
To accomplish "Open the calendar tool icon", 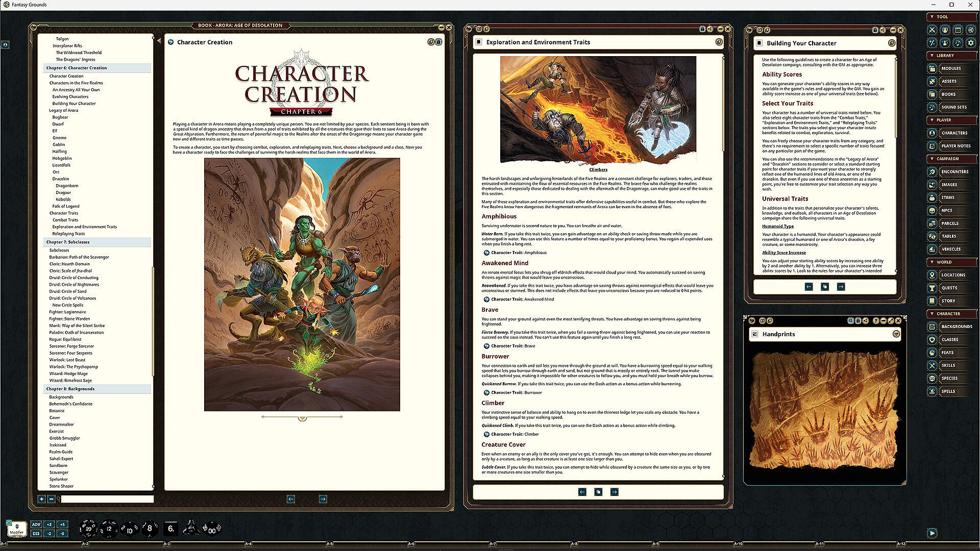I will (x=958, y=30).
